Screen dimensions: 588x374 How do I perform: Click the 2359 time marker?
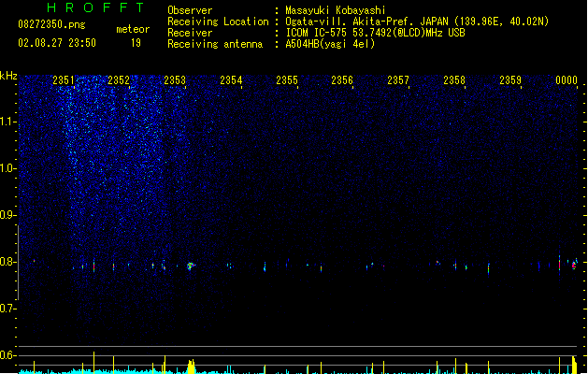[x=510, y=79]
